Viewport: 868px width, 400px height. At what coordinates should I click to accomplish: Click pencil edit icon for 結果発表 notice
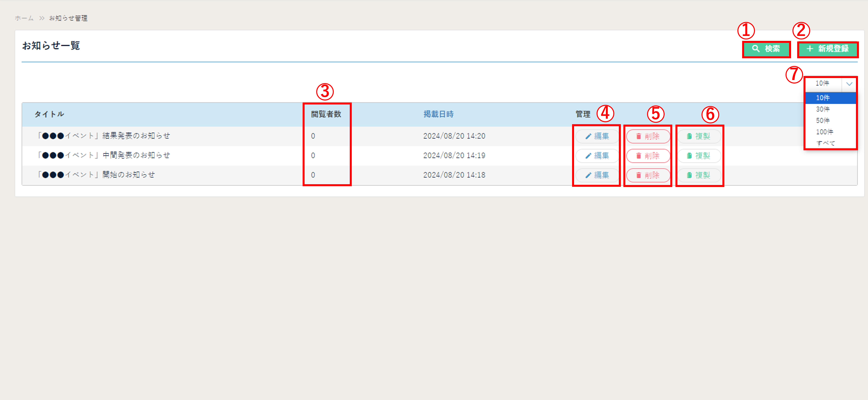588,136
